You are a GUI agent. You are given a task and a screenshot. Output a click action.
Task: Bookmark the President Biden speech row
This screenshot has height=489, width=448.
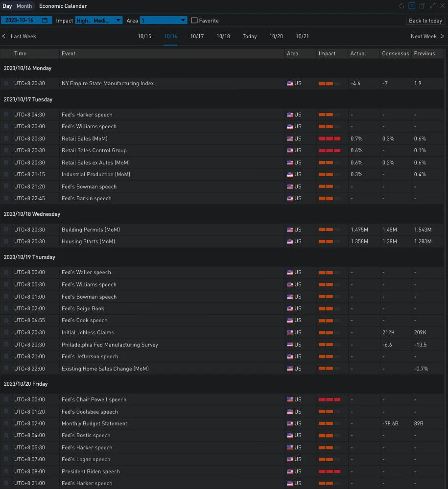(6, 471)
